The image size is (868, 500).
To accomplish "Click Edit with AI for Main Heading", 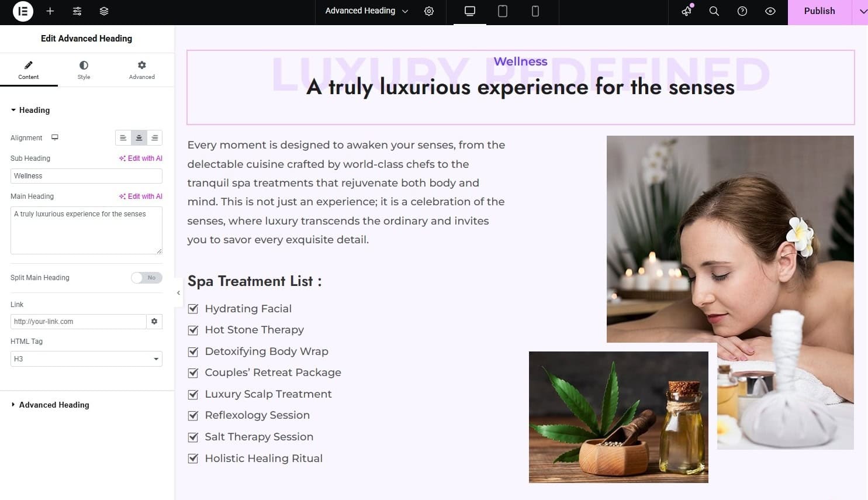I will [x=141, y=196].
